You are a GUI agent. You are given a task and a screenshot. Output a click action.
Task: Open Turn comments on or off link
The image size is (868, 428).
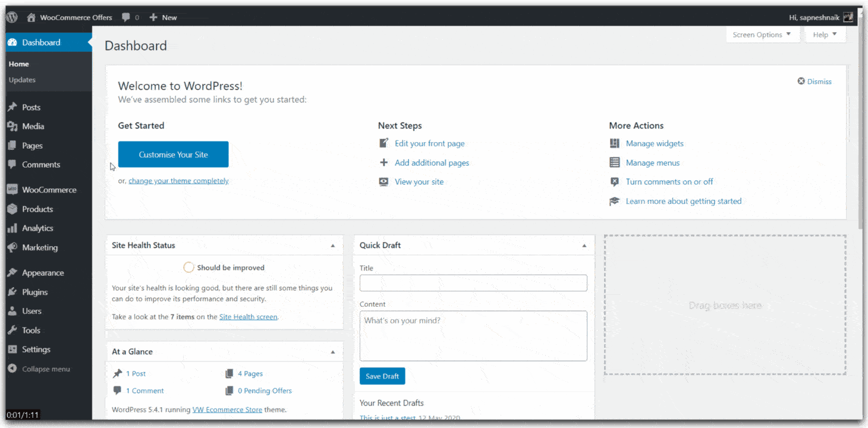tap(669, 182)
